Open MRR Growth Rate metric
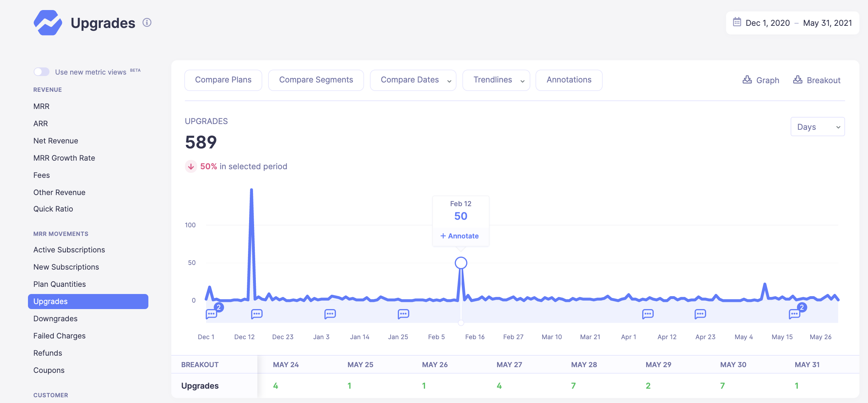Image resolution: width=868 pixels, height=403 pixels. click(x=64, y=158)
